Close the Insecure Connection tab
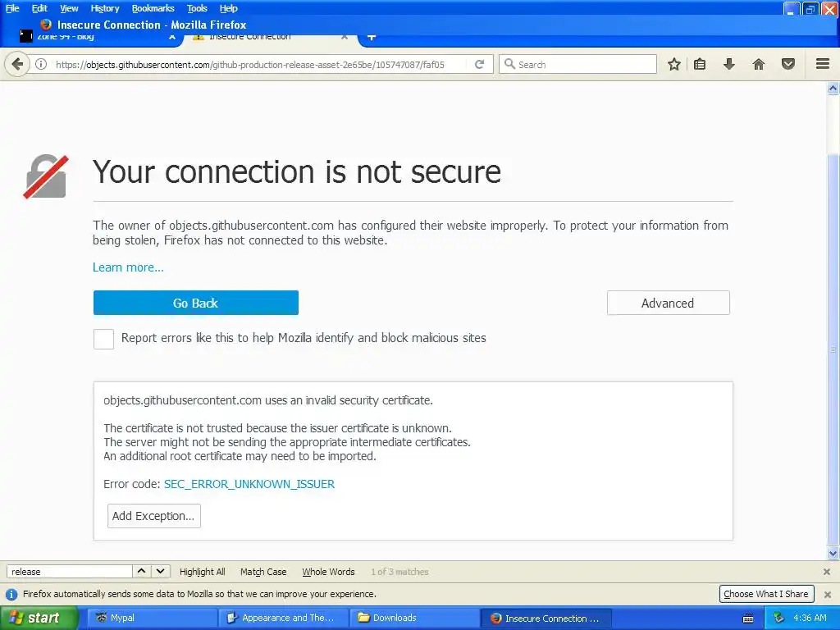The width and height of the screenshot is (840, 630). click(345, 37)
